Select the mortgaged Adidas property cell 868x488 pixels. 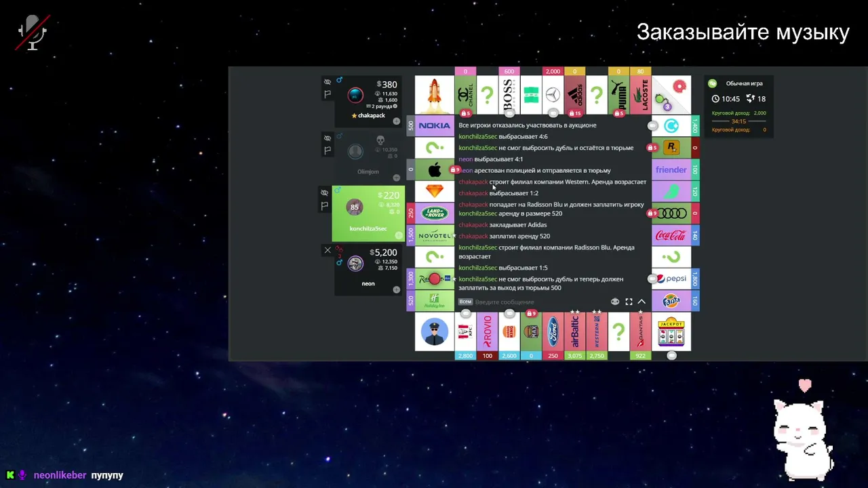pyautogui.click(x=575, y=95)
